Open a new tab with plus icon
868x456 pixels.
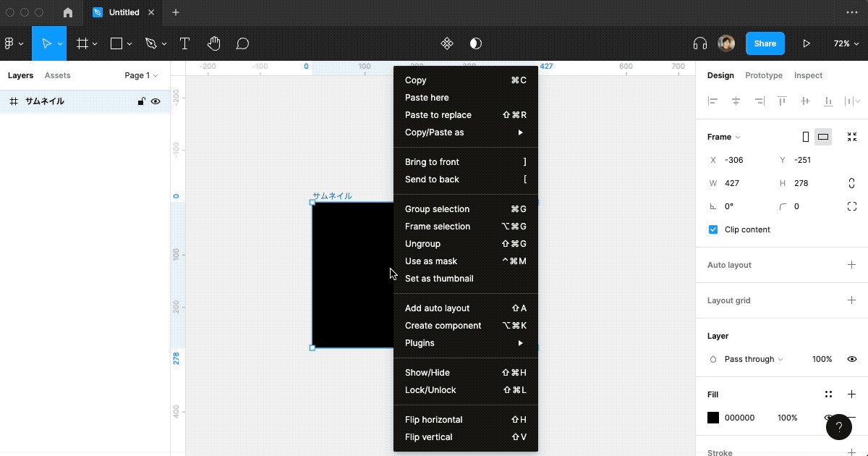(x=176, y=12)
